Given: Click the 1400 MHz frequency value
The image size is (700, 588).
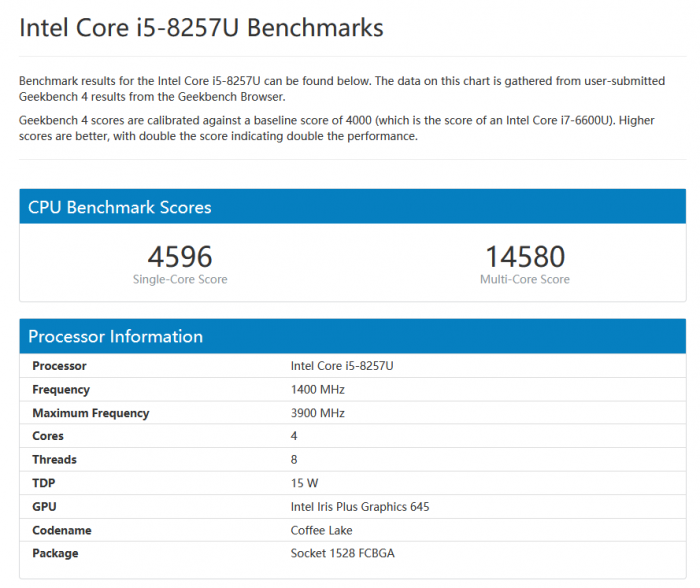Looking at the screenshot, I should pos(316,390).
